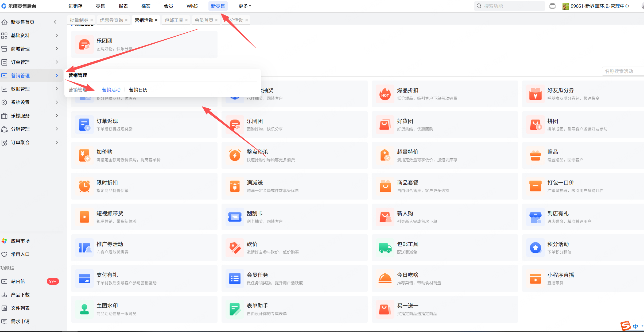Image resolution: width=644 pixels, height=332 pixels.
Task: Click the 主图水印 green stamp icon
Action: (x=84, y=310)
